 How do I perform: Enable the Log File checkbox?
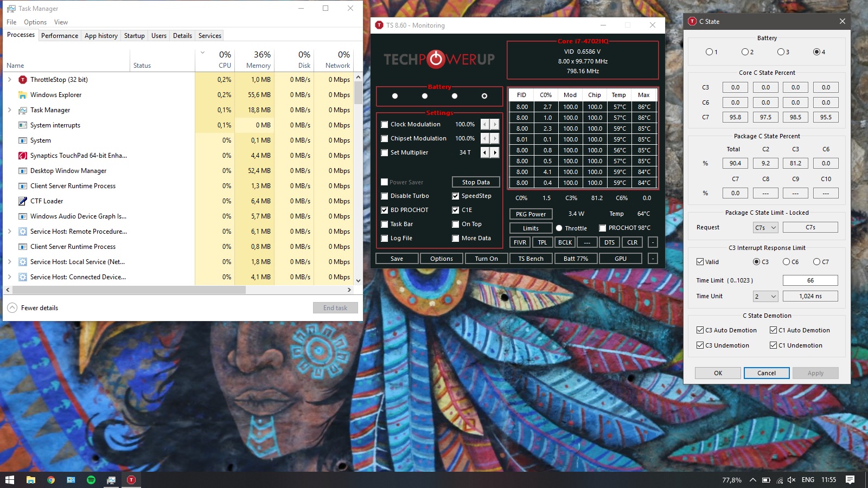[x=385, y=238]
